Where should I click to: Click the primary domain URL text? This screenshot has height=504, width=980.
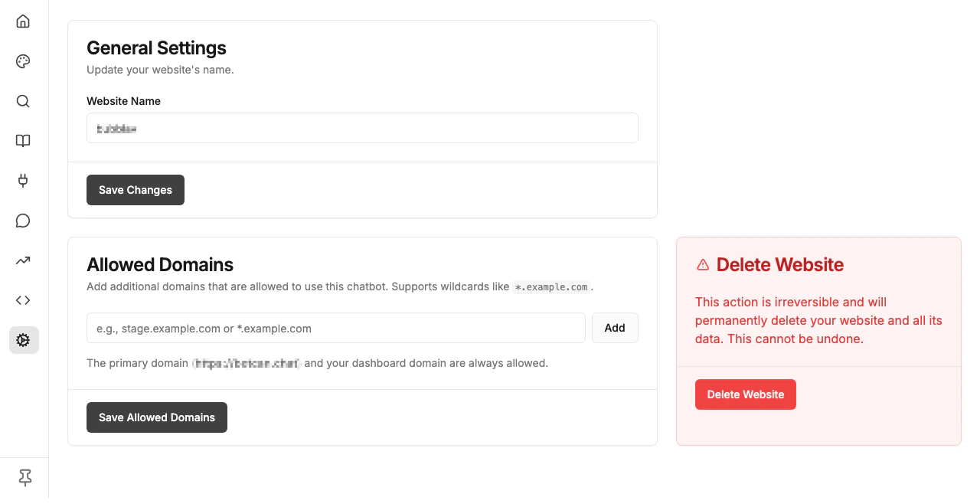[246, 363]
